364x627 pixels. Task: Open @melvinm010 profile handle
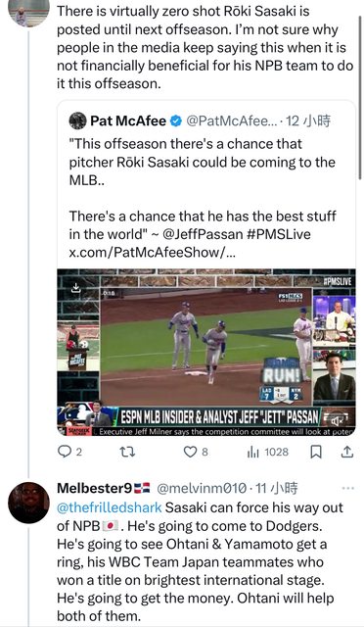tap(202, 488)
